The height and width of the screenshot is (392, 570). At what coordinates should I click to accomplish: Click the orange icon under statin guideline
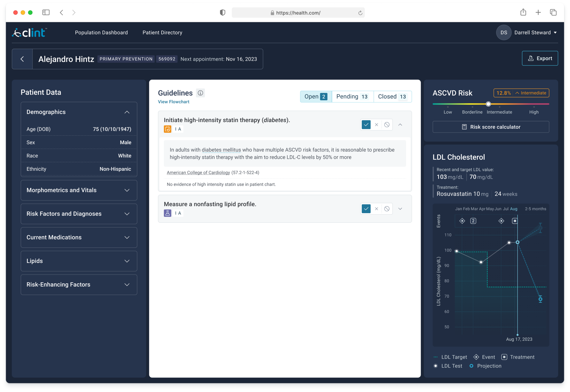(x=167, y=129)
